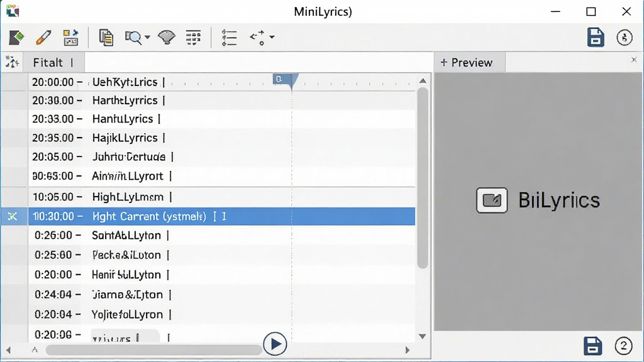This screenshot has width=644, height=362.
Task: Click the timeline position marker in ruler
Action: coord(286,80)
